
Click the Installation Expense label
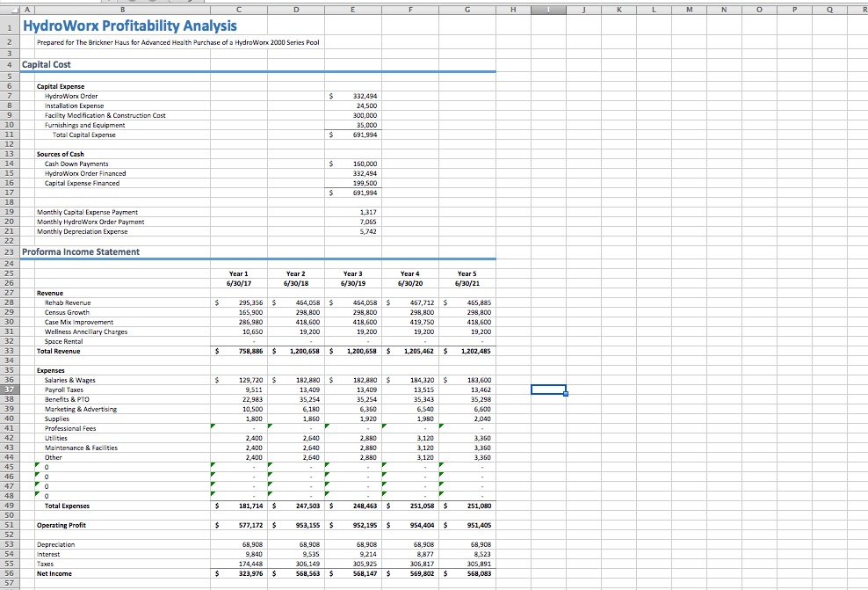[x=74, y=106]
